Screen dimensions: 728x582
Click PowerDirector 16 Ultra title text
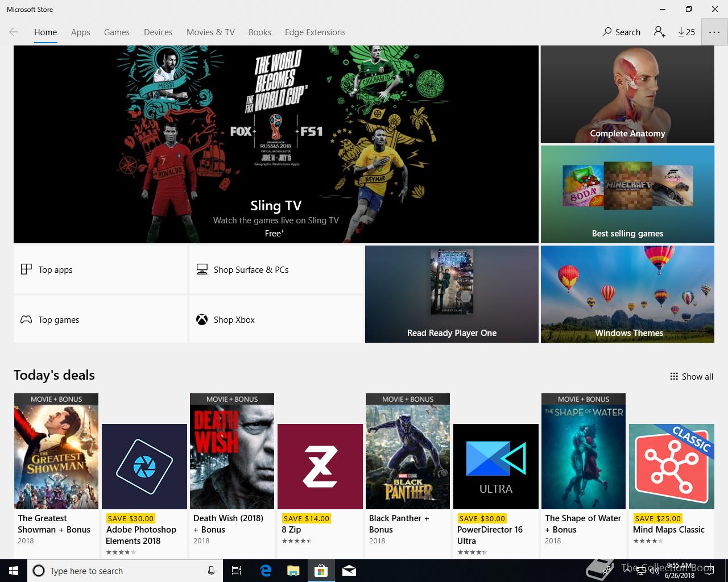pyautogui.click(x=490, y=535)
